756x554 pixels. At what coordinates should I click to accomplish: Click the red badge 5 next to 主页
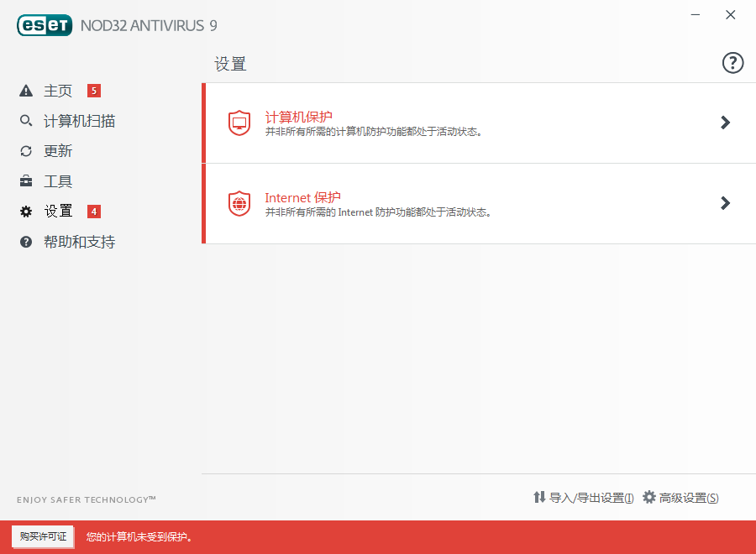pyautogui.click(x=94, y=91)
